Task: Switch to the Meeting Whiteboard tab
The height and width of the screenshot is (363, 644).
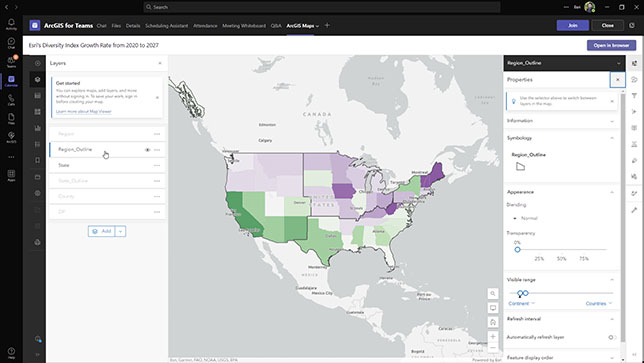Action: click(x=244, y=25)
